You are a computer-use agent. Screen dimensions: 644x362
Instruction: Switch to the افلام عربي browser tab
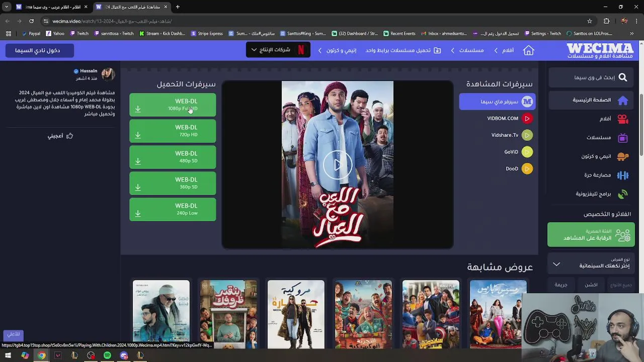coord(52,7)
